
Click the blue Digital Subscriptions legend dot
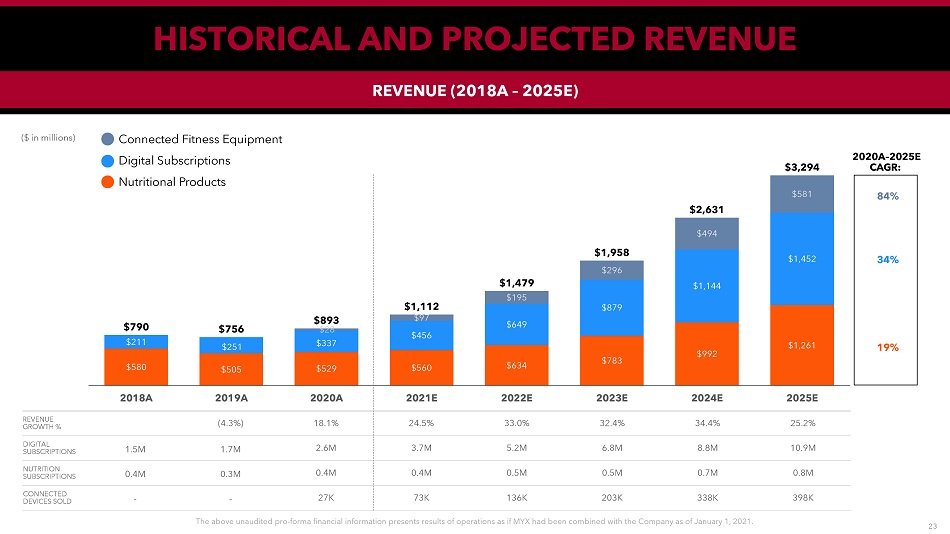108,160
